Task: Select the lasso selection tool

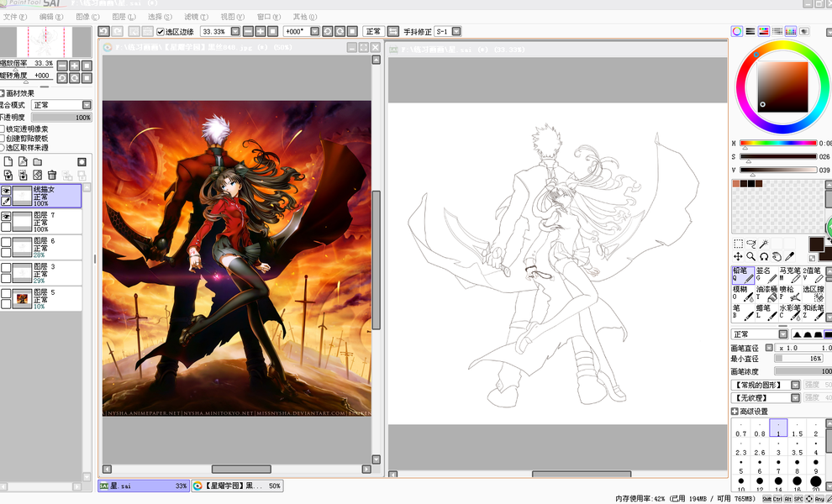Action: (x=750, y=244)
